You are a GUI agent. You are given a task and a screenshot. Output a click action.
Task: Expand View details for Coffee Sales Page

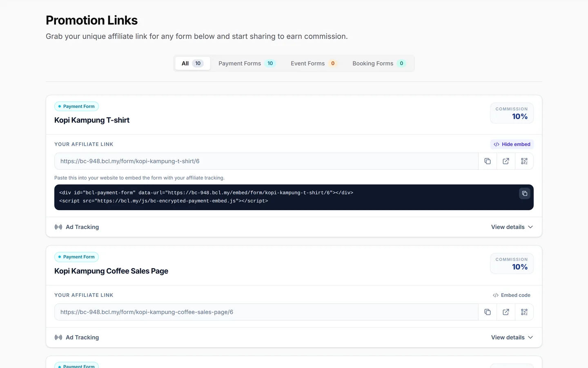click(x=512, y=337)
